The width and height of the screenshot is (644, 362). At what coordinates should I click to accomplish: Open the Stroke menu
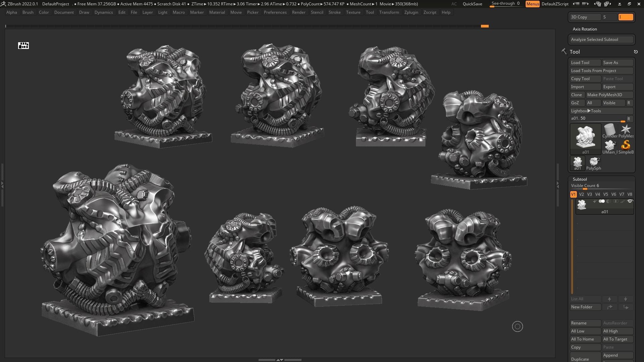(334, 12)
